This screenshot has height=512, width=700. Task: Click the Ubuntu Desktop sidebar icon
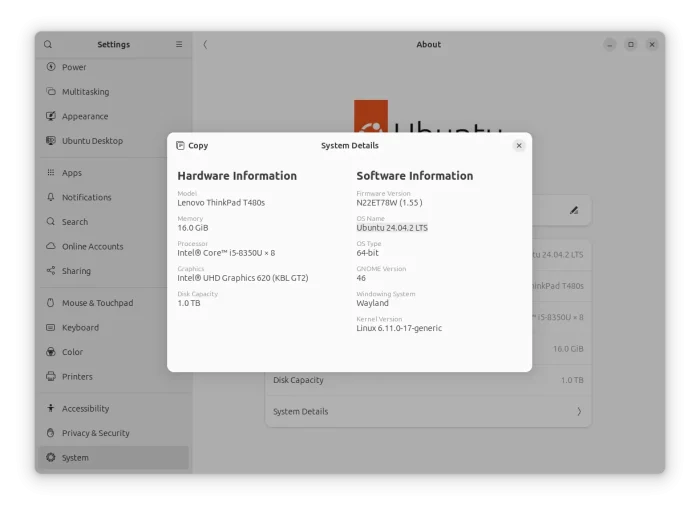tap(51, 141)
